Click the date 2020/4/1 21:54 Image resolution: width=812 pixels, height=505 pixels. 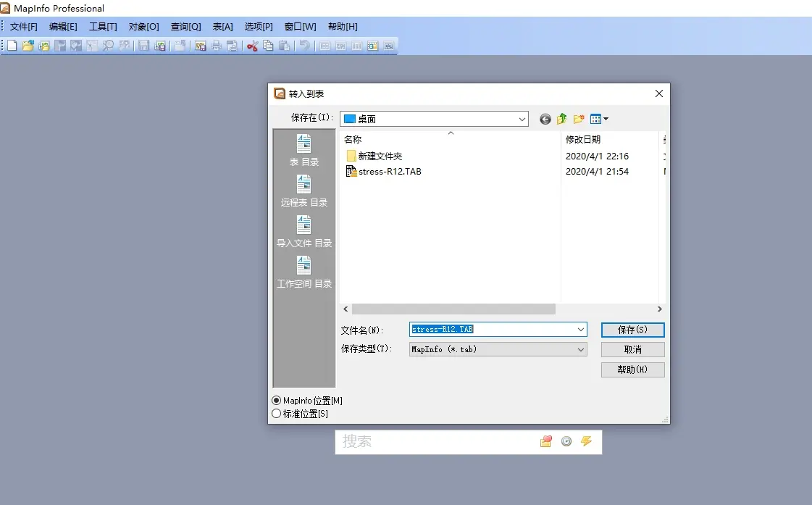point(597,172)
